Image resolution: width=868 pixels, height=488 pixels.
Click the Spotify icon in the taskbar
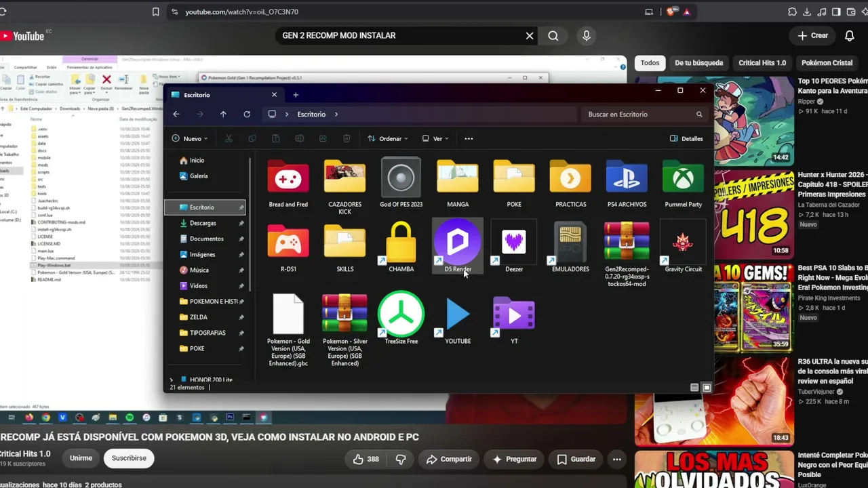[130, 418]
